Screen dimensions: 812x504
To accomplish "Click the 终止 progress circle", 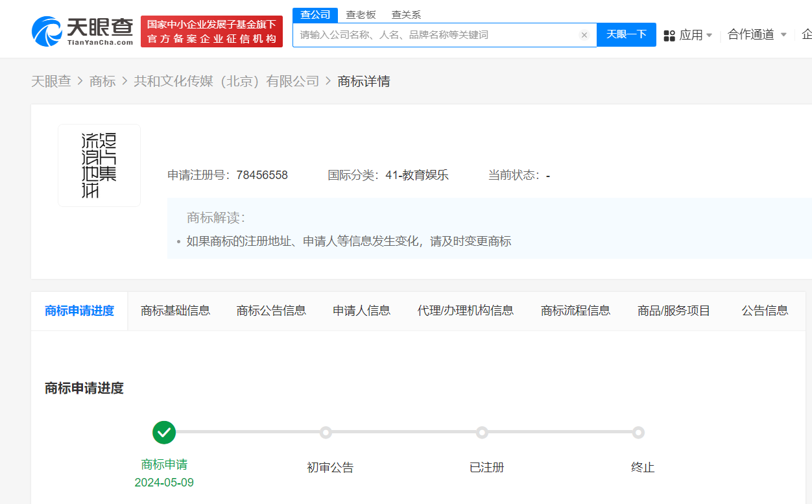I will 639,432.
